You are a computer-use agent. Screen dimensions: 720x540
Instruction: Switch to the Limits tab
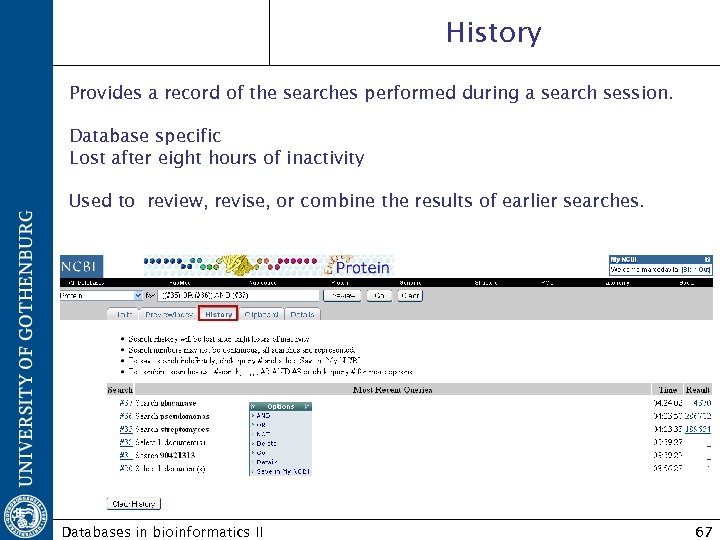pyautogui.click(x=124, y=315)
